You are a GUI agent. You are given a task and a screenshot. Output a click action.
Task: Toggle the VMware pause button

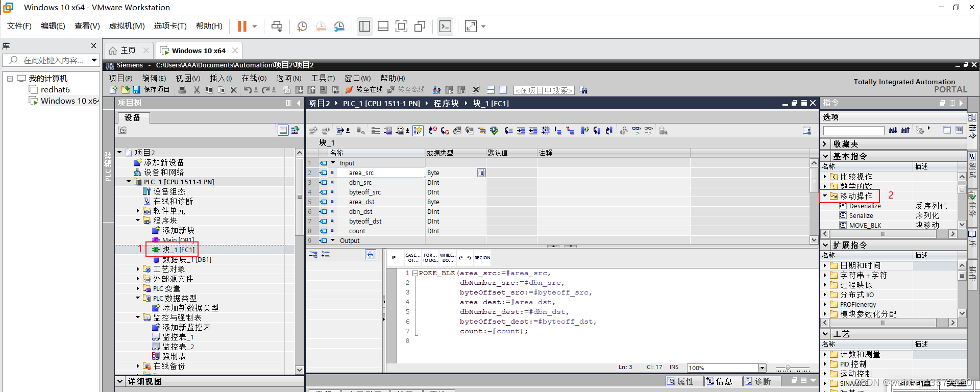(242, 27)
